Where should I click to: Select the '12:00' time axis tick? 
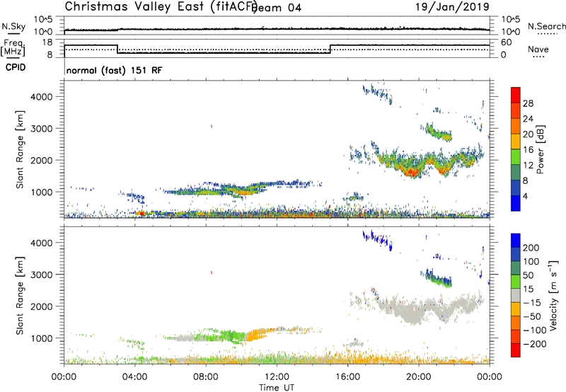pyautogui.click(x=277, y=377)
